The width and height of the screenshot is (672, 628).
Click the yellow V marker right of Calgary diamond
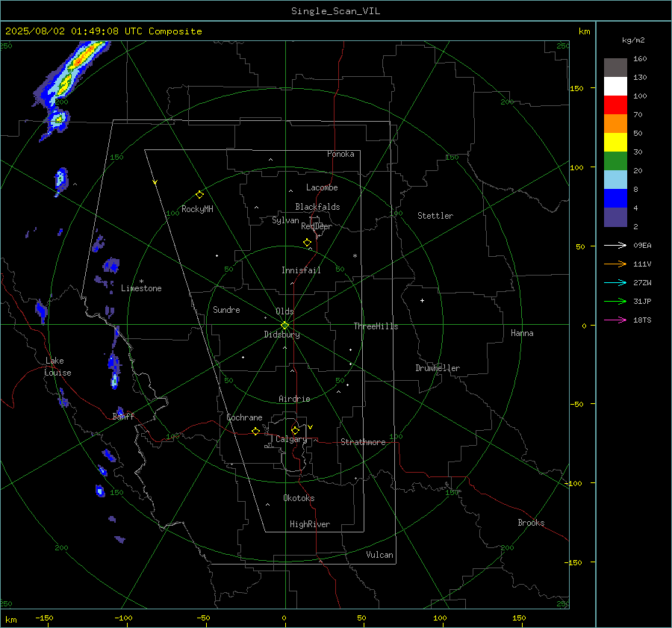(311, 427)
